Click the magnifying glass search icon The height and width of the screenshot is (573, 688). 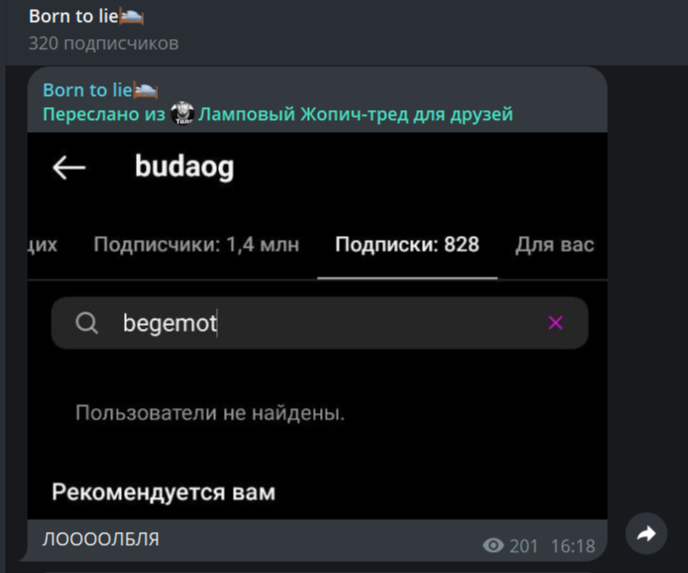click(86, 323)
